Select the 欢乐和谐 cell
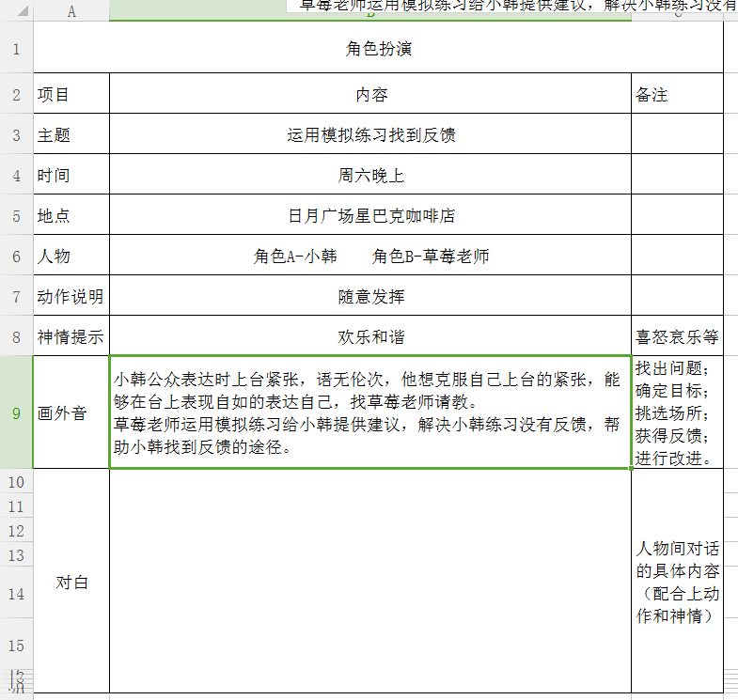 tap(370, 336)
